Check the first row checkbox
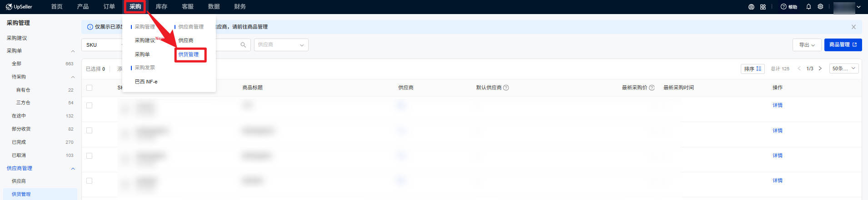Screen dimensions: 868x200 [89, 105]
